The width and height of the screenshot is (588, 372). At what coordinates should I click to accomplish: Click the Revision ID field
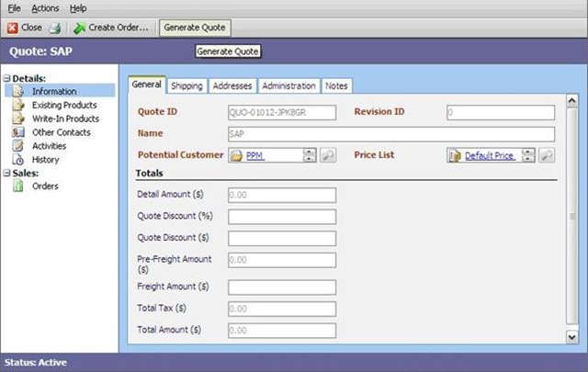click(501, 112)
